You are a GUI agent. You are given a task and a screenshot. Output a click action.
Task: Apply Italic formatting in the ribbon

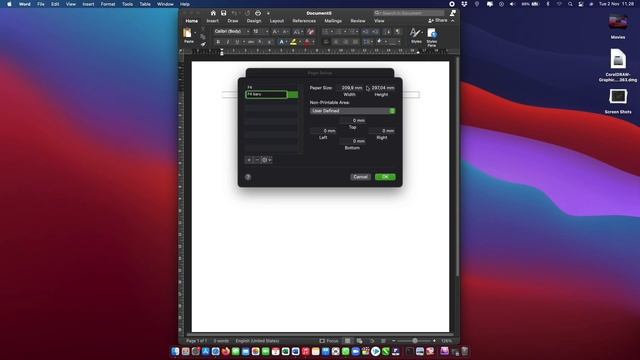click(227, 42)
